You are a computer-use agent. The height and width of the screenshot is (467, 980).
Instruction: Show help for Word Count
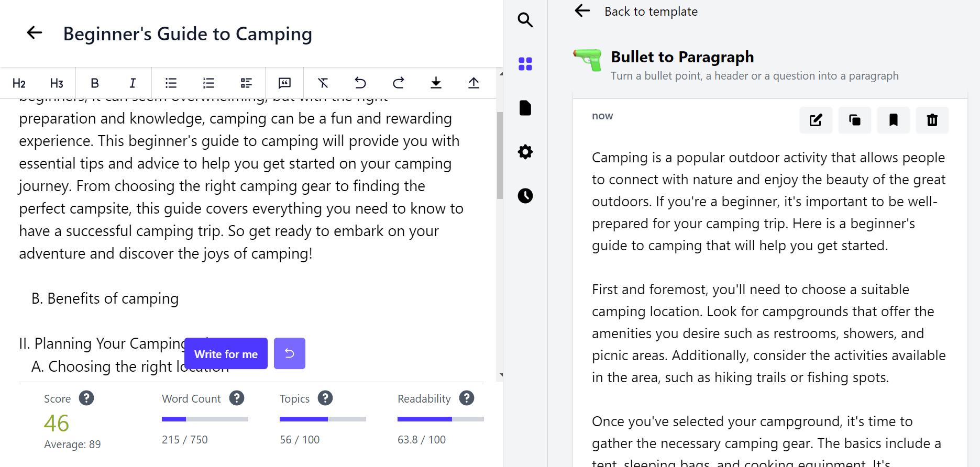pyautogui.click(x=237, y=398)
